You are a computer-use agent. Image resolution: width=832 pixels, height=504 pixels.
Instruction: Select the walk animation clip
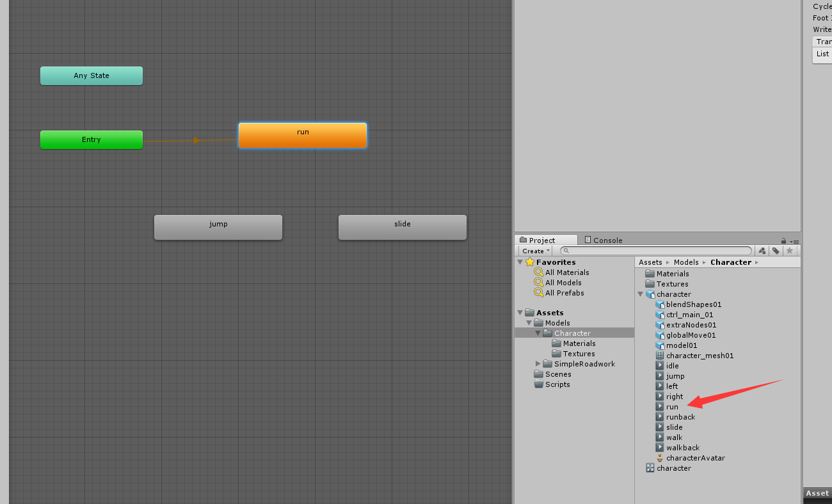[x=669, y=437]
